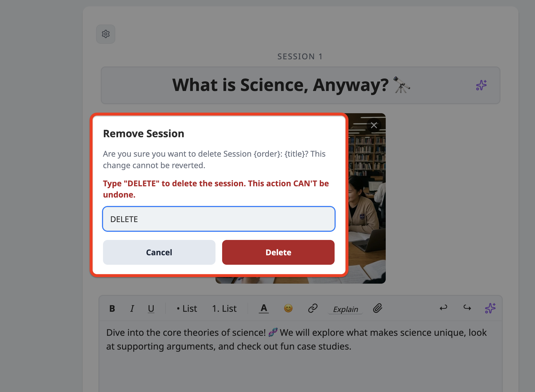Click the AI sparkle icon beside the title
The width and height of the screenshot is (535, 392).
click(481, 85)
